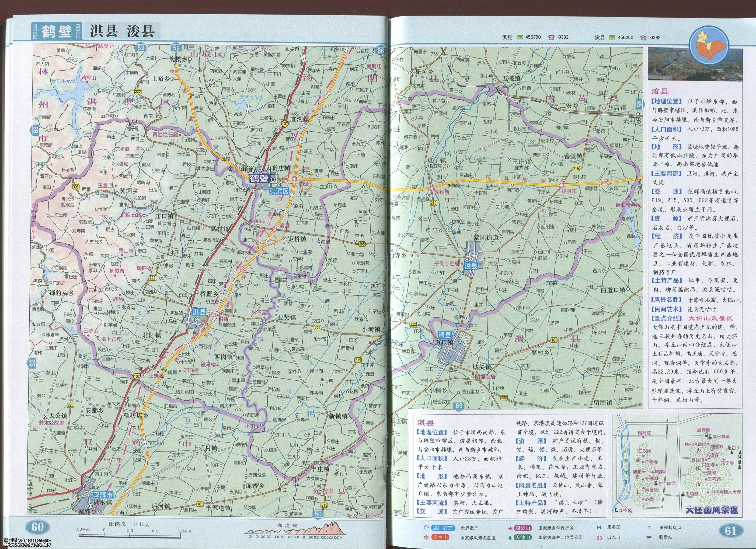Click the green S26 expressway shield
The image size is (756, 549).
click(605, 182)
